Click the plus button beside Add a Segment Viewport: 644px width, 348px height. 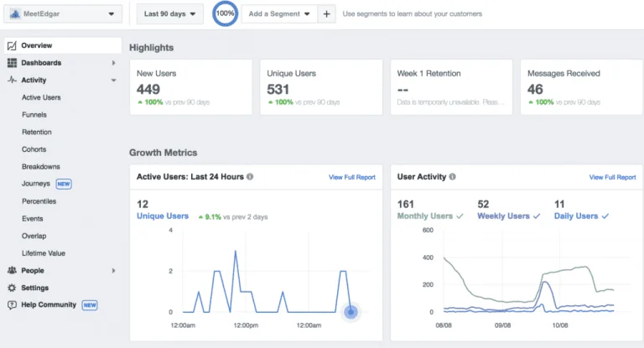click(326, 14)
